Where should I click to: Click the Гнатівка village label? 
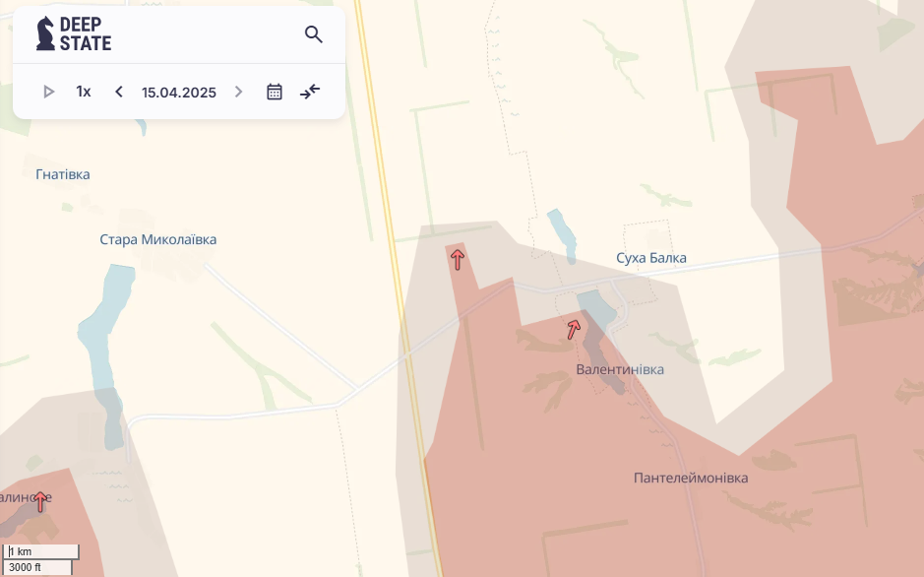click(x=62, y=174)
